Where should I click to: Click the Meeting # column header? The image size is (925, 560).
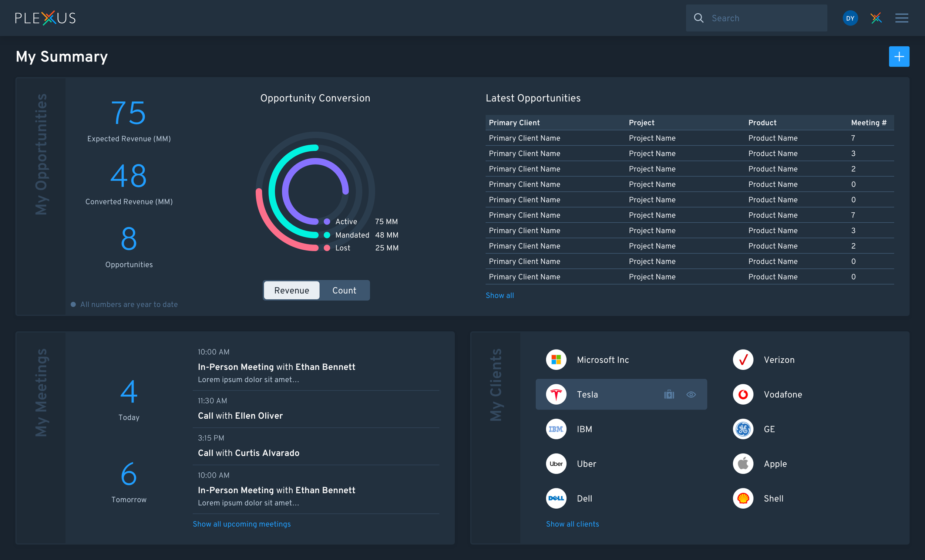(868, 123)
